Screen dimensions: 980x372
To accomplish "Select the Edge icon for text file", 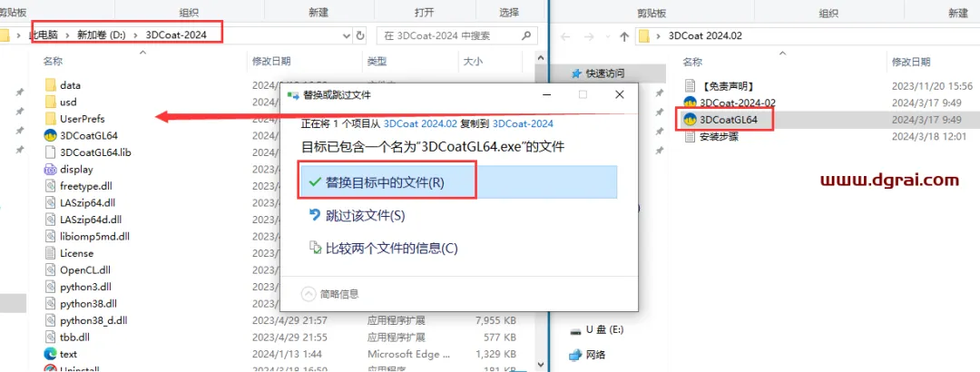I will pos(51,354).
